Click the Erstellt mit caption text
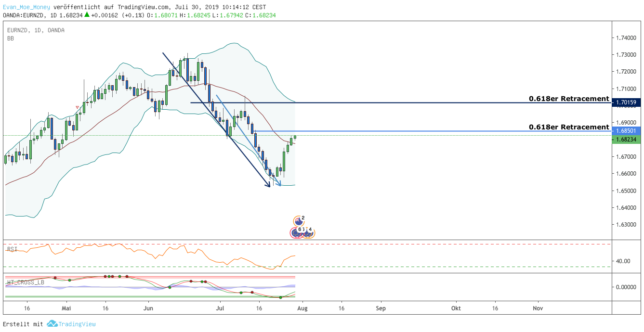This screenshot has width=644, height=332. (x=23, y=324)
